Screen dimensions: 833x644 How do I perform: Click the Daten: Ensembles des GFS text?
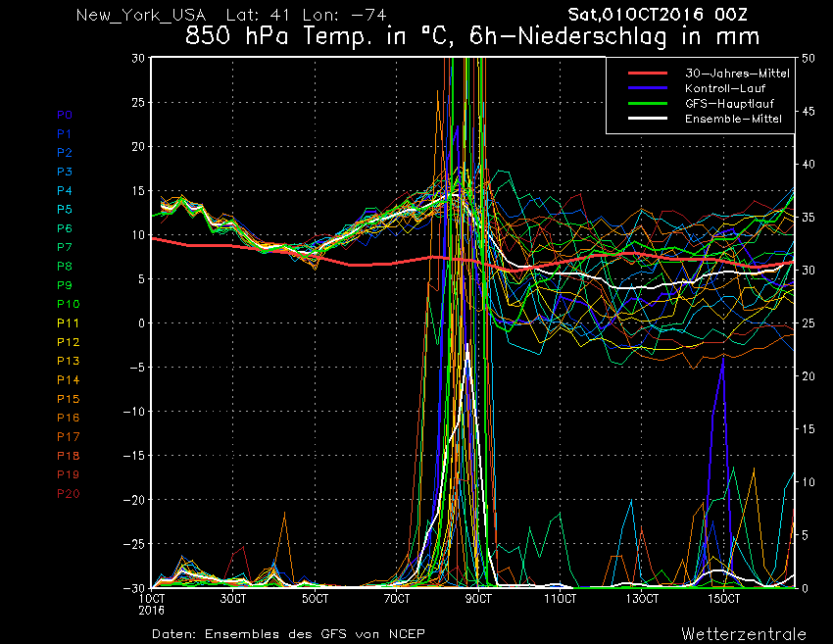pyautogui.click(x=288, y=634)
